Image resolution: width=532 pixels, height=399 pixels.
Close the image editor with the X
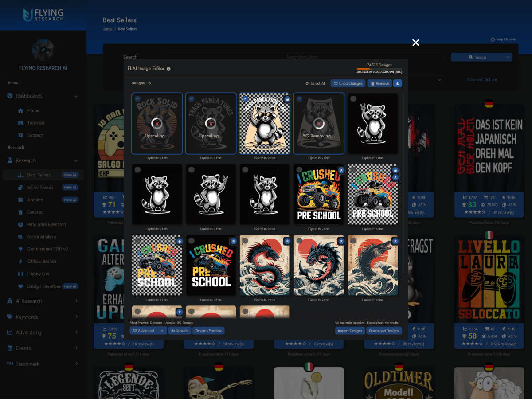pos(415,43)
